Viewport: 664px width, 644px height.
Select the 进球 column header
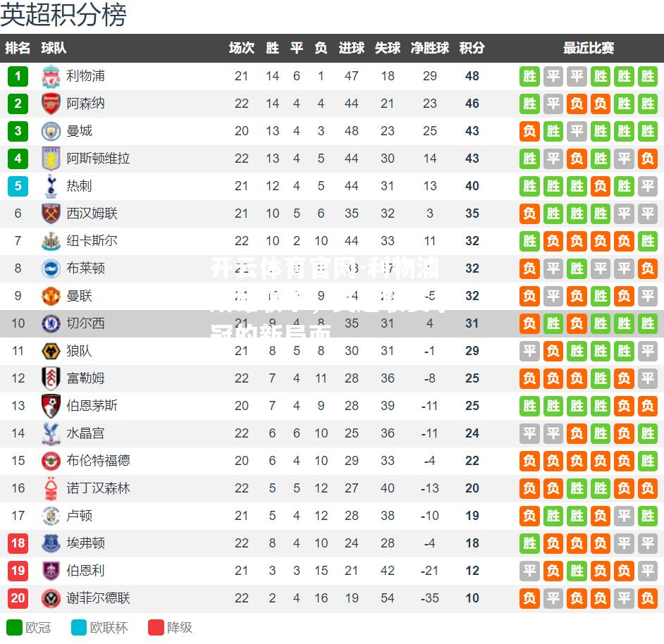[x=352, y=48]
